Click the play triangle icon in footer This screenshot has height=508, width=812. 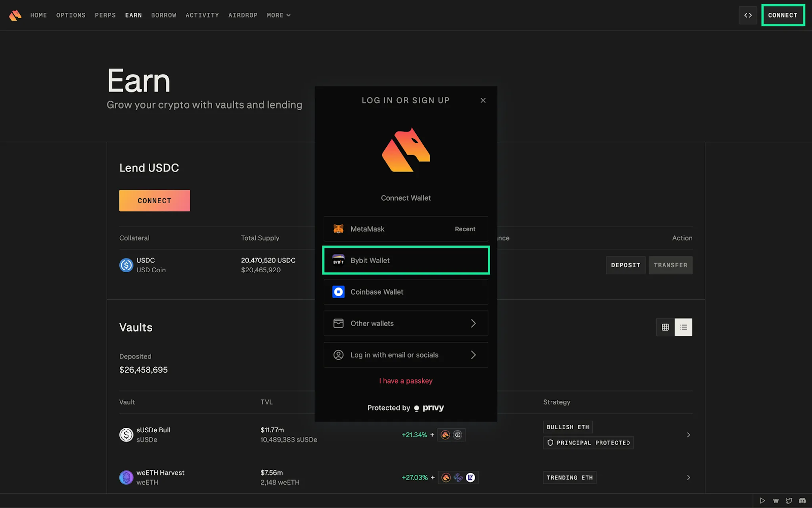pyautogui.click(x=762, y=501)
